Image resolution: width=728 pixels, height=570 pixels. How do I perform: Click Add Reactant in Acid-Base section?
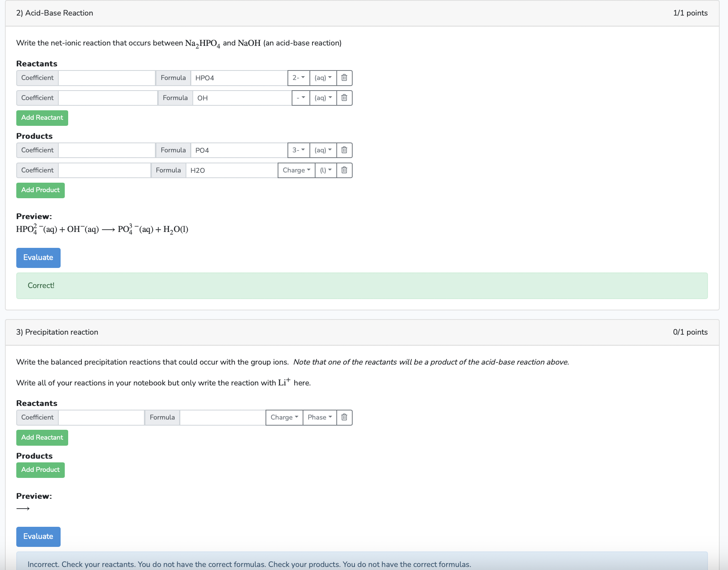pyautogui.click(x=42, y=118)
